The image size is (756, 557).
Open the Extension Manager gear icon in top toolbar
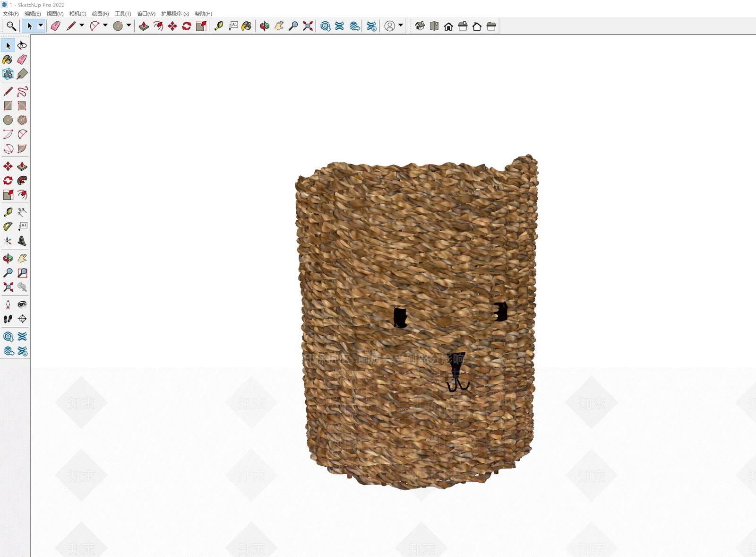point(372,26)
